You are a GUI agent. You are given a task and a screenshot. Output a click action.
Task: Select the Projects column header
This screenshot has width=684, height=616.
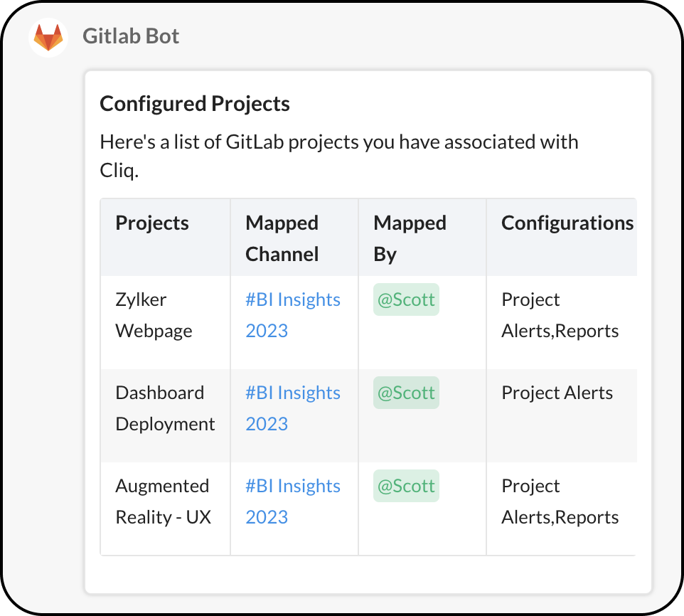tap(152, 223)
